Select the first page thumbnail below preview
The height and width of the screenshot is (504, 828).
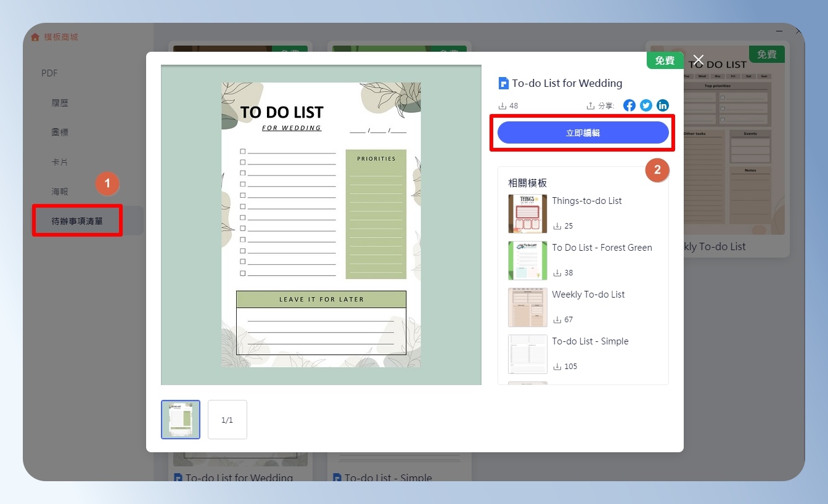tap(181, 420)
